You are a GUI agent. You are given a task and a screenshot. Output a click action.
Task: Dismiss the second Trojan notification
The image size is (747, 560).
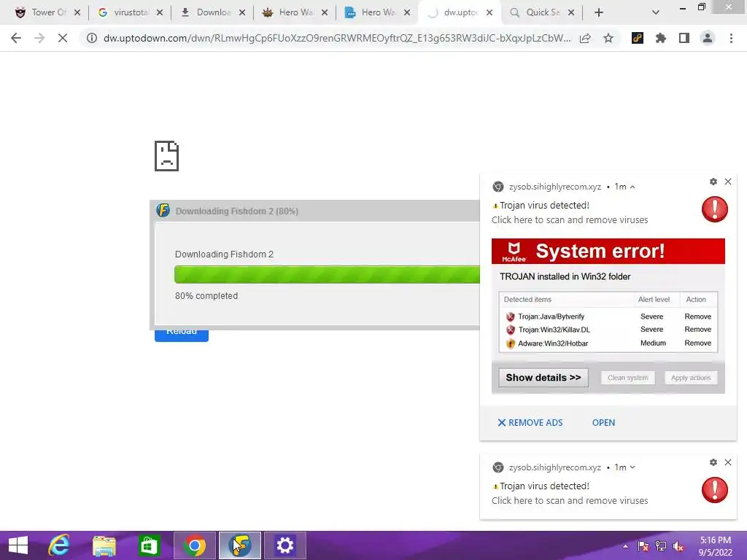point(728,462)
